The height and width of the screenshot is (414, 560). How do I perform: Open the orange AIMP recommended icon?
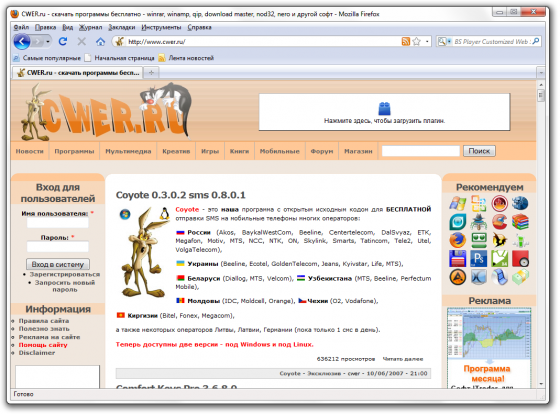click(458, 277)
